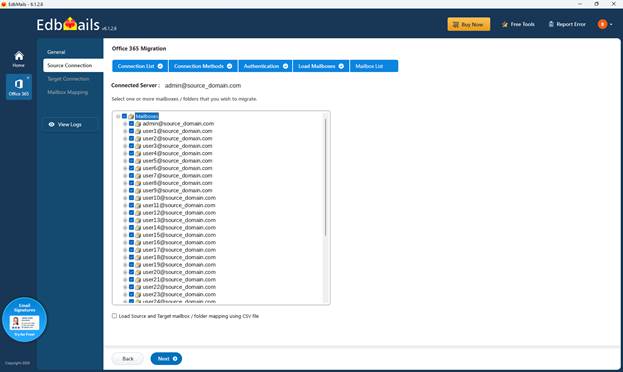Click the Email Signatures promo badge

pos(24,320)
